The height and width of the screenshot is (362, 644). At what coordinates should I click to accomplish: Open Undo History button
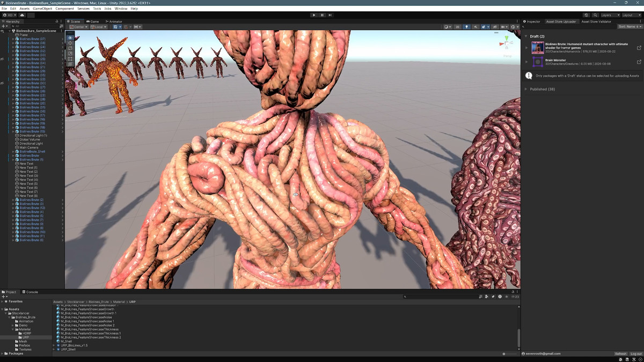(586, 15)
